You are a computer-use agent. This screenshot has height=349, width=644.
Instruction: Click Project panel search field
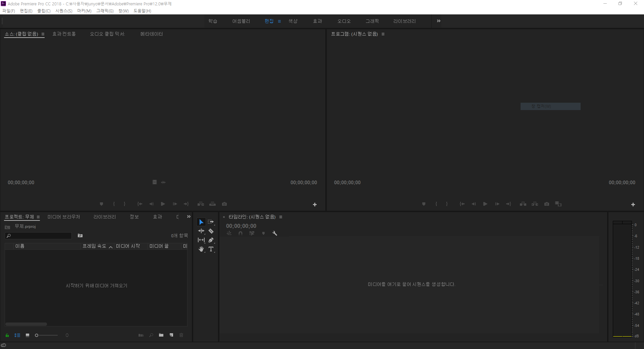point(38,236)
